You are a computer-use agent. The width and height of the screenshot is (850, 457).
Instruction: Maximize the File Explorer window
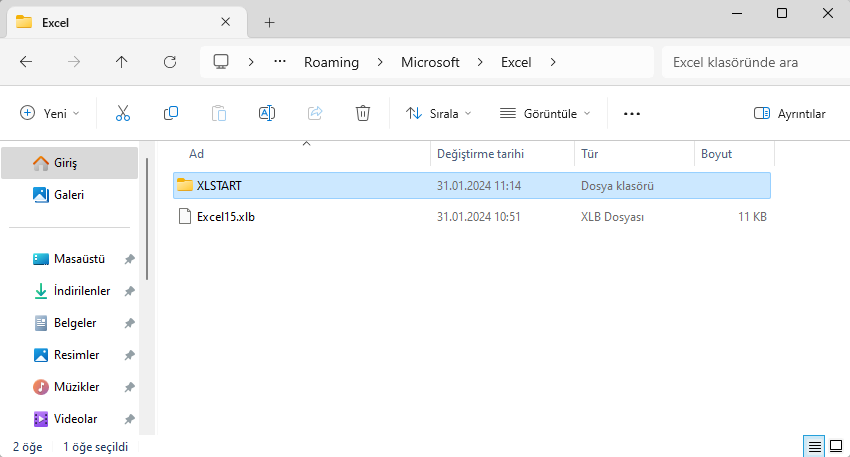coord(782,13)
